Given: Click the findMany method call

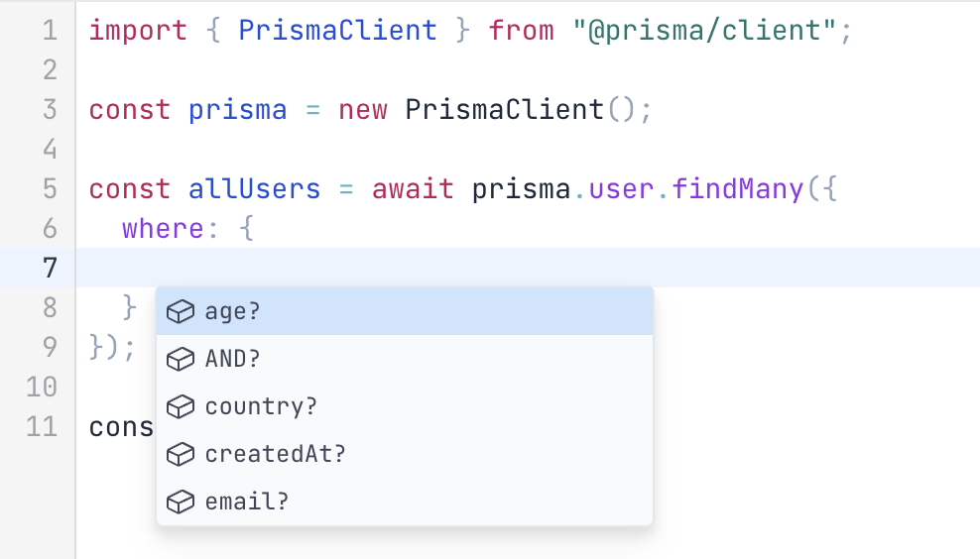Looking at the screenshot, I should coord(737,189).
